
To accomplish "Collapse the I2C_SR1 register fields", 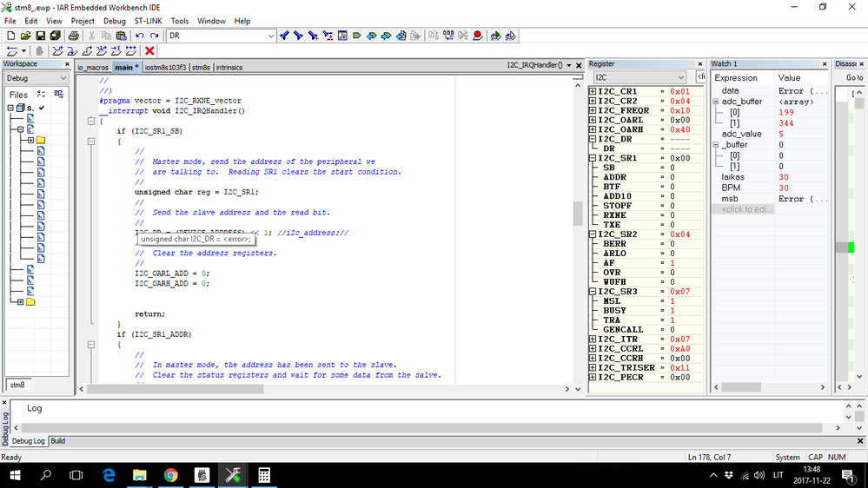I will (593, 158).
